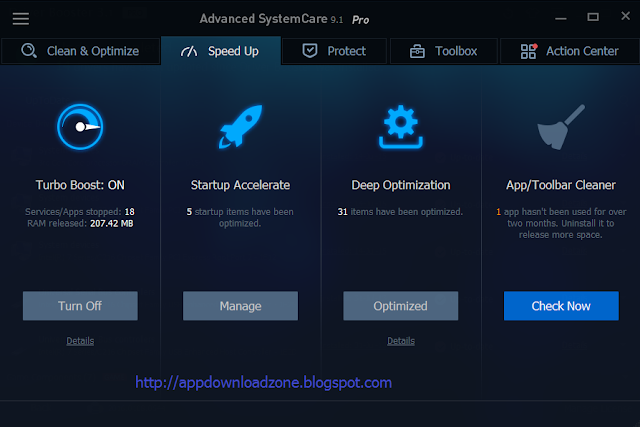The image size is (640, 427).
Task: Click the Advanced SystemCare 9.1 Pro title
Action: click(284, 19)
